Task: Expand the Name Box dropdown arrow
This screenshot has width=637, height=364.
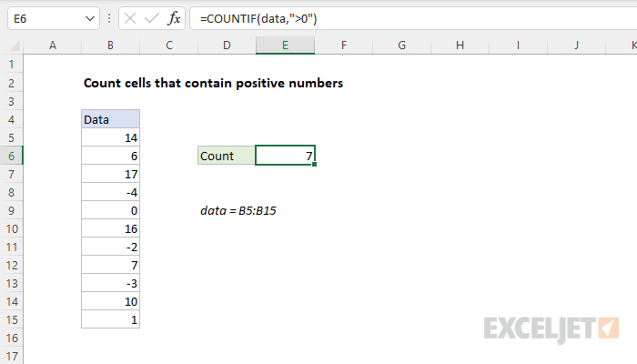Action: [x=90, y=19]
